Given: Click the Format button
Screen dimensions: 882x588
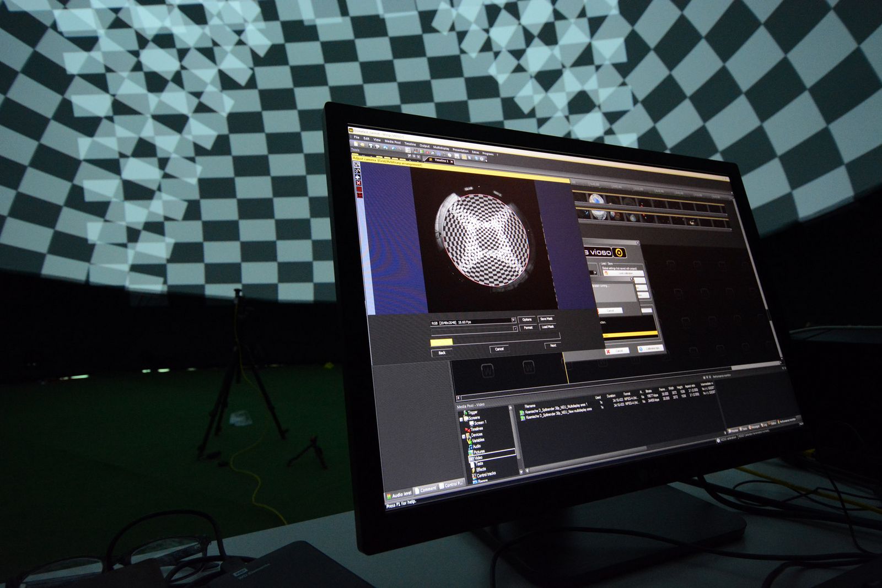Looking at the screenshot, I should (x=528, y=327).
